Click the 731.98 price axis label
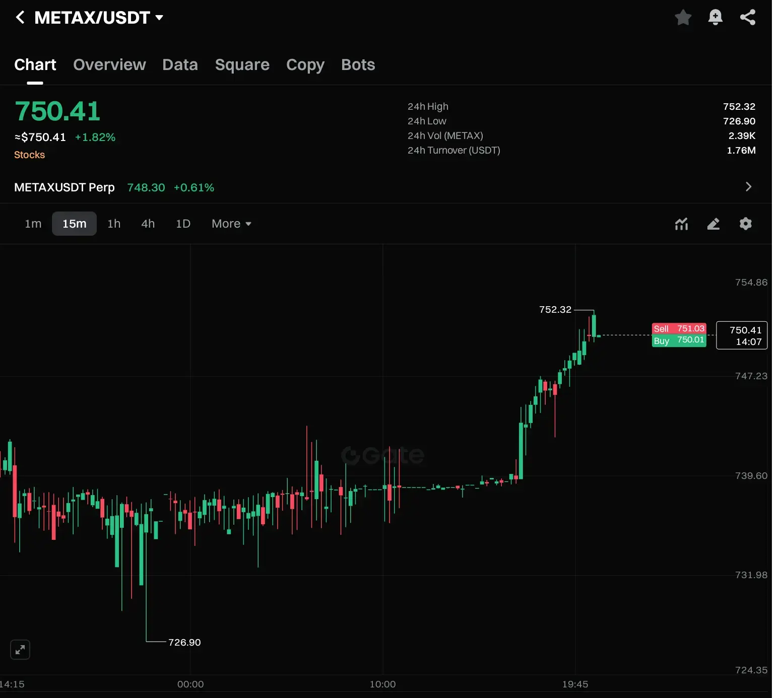 click(x=751, y=575)
